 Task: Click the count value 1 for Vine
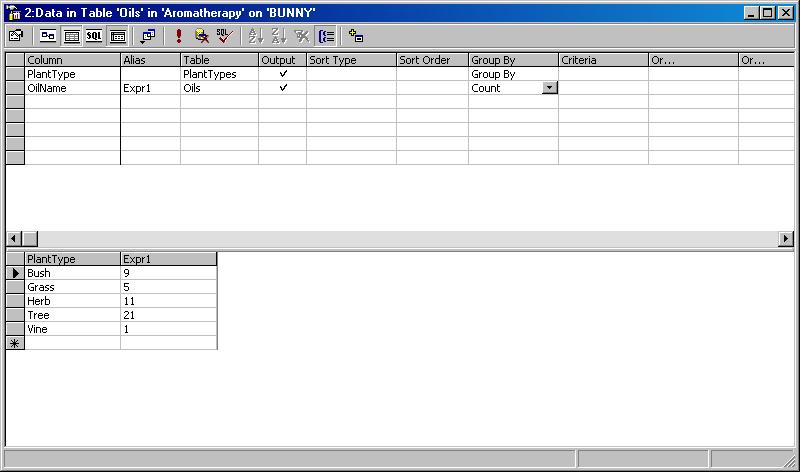pyautogui.click(x=169, y=329)
